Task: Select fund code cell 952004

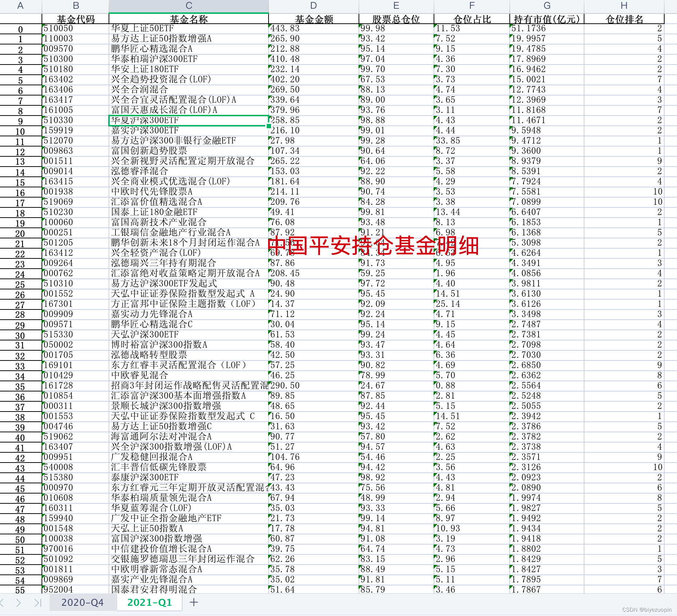Action: coord(75,589)
